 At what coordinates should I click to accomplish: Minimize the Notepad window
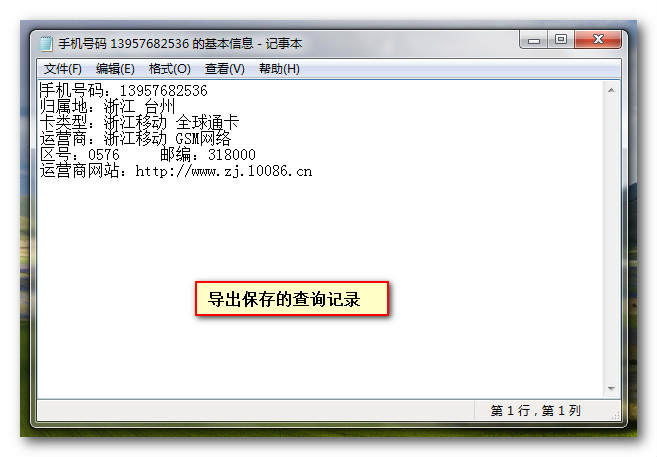pyautogui.click(x=534, y=40)
